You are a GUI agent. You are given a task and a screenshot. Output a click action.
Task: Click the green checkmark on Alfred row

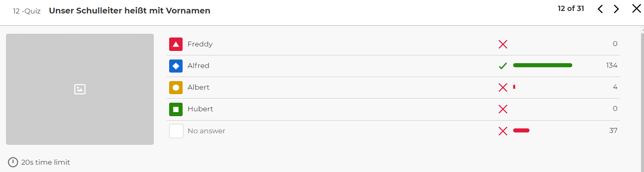click(x=503, y=66)
